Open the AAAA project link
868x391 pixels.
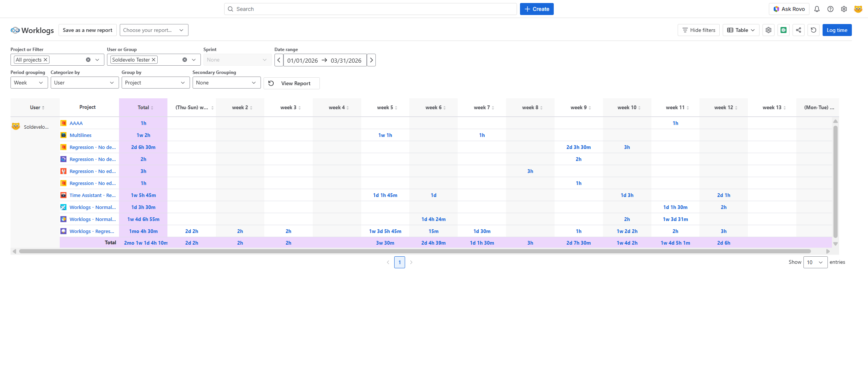[76, 123]
